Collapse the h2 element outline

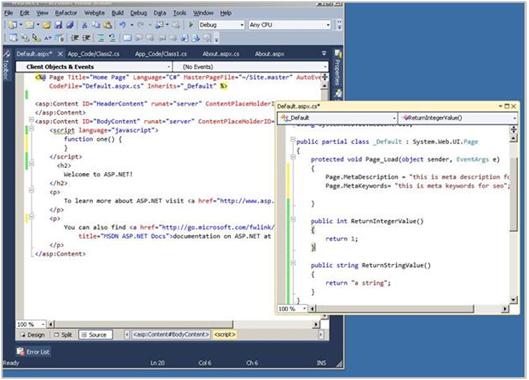point(31,164)
